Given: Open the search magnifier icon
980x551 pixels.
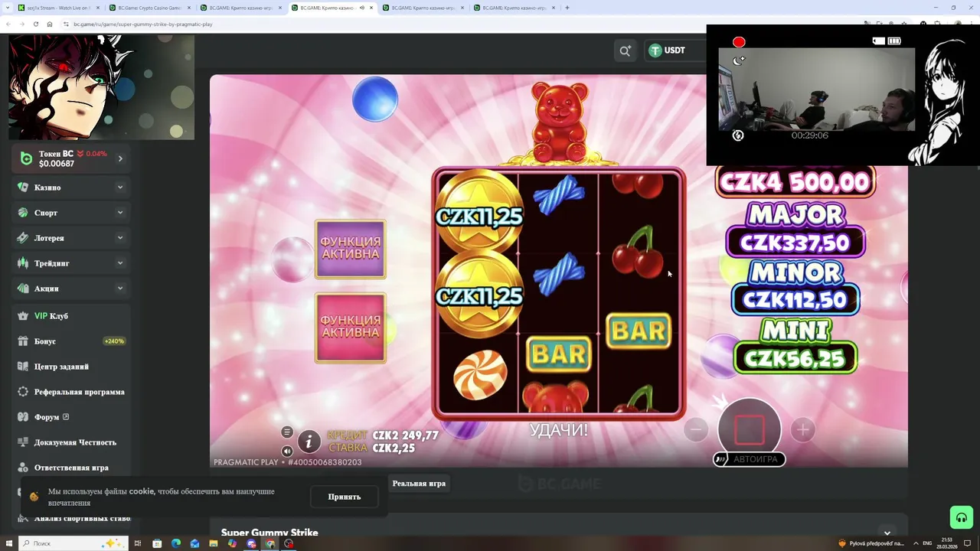Looking at the screenshot, I should [x=626, y=51].
